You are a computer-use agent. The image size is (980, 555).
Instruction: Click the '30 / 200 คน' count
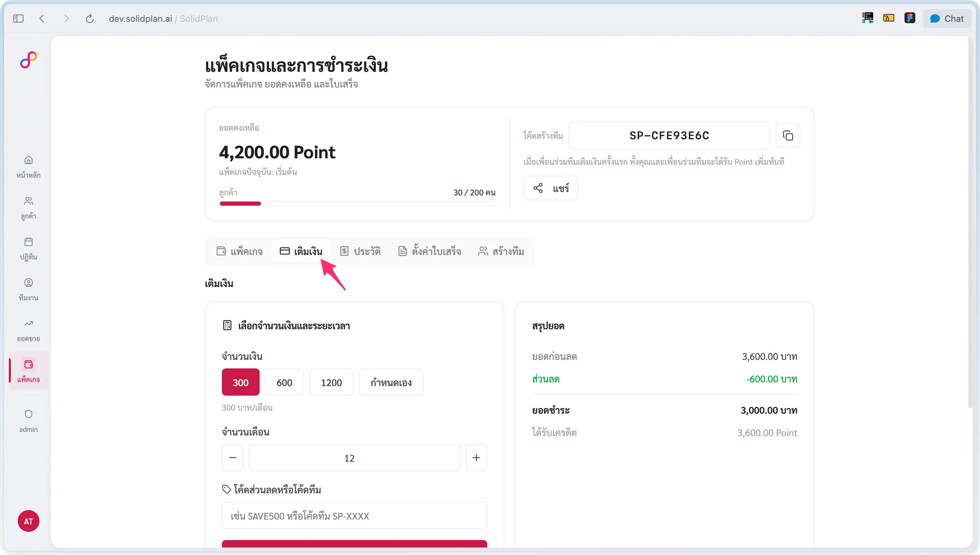point(474,192)
